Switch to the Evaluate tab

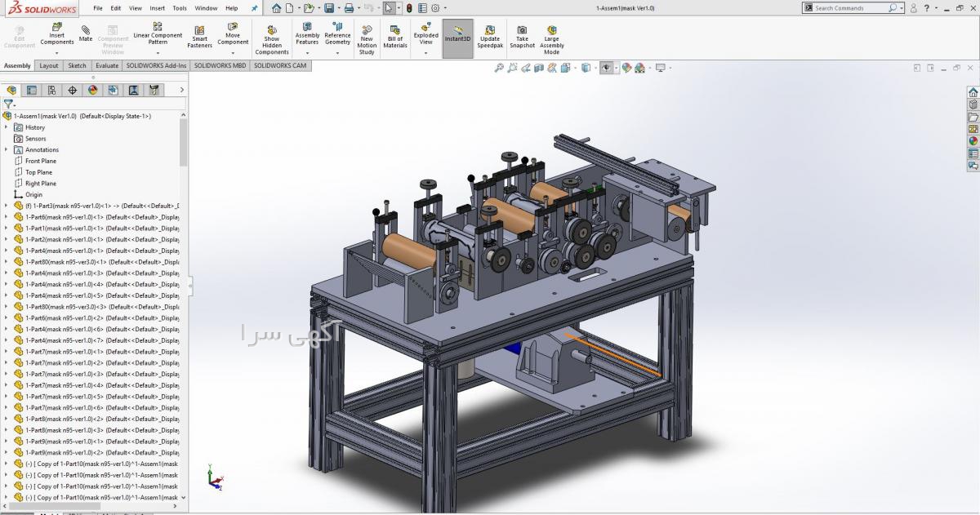[x=106, y=65]
